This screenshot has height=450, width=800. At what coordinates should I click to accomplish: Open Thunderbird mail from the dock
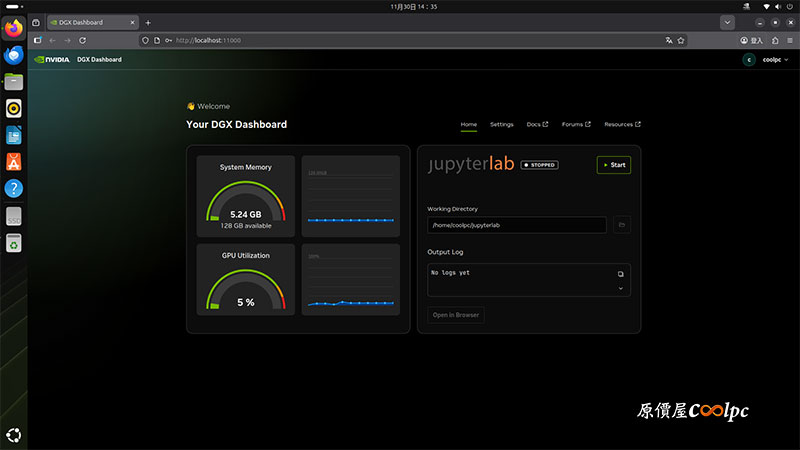14,56
